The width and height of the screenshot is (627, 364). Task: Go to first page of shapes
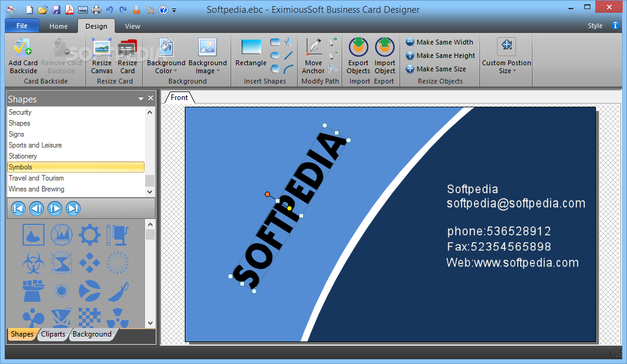[x=18, y=209]
